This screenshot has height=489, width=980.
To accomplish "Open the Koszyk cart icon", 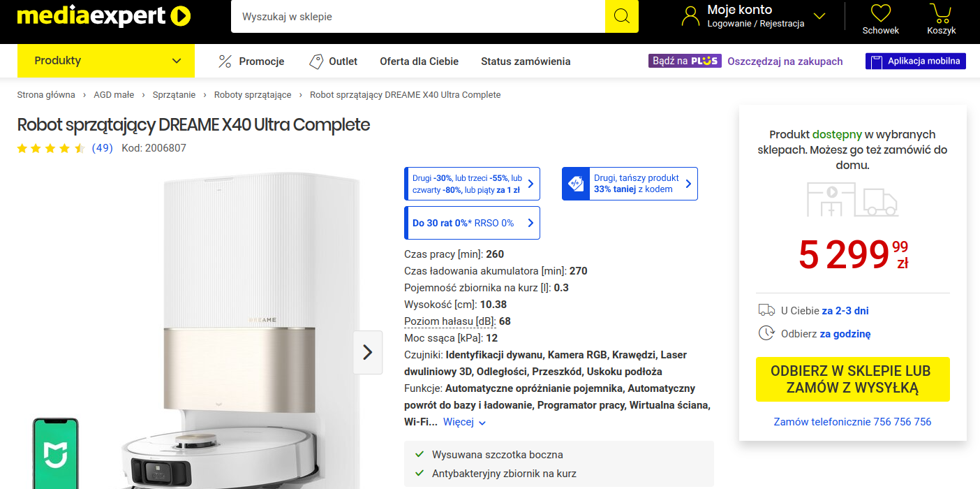I will point(941,12).
